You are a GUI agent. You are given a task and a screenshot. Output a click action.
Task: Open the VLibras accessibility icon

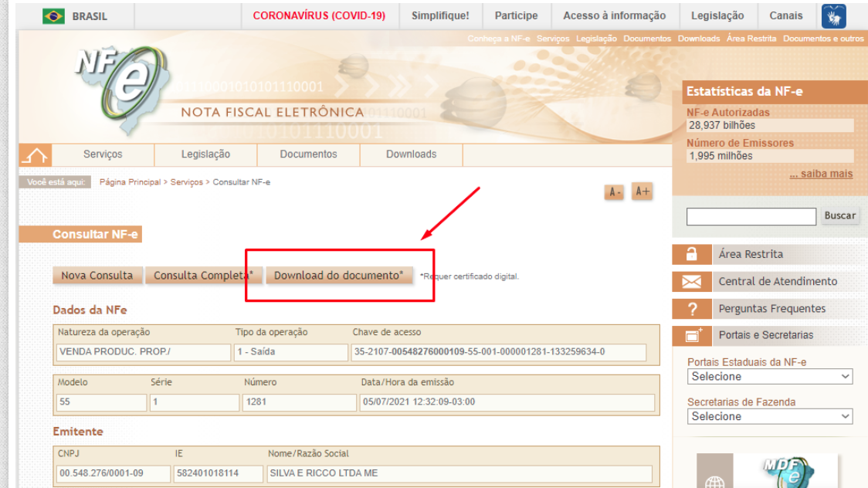834,16
